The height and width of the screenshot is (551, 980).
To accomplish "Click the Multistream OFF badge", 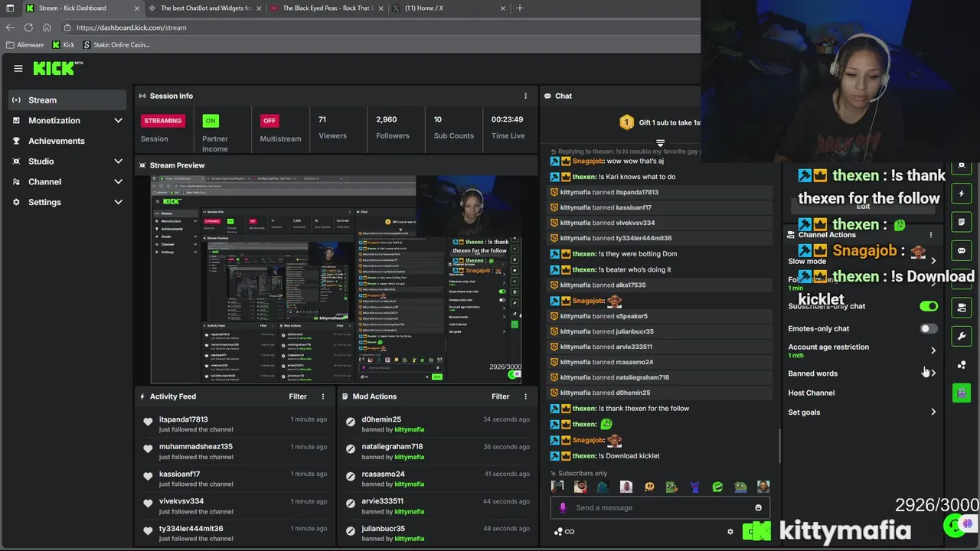I will pos(269,120).
